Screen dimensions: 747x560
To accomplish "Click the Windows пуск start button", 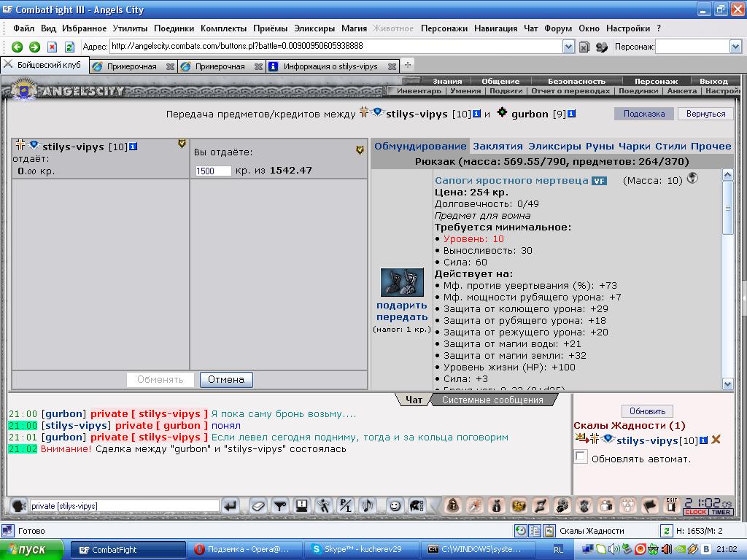I will click(31, 550).
